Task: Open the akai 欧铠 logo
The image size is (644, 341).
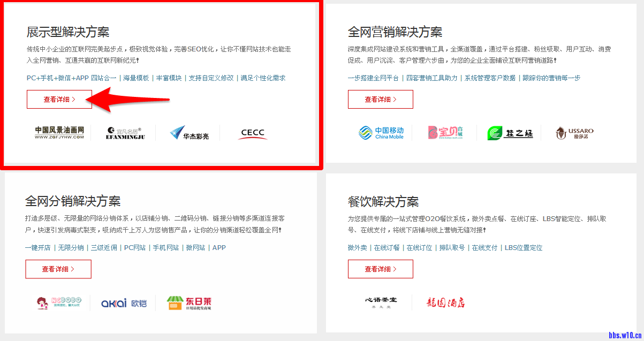Action: tap(124, 304)
